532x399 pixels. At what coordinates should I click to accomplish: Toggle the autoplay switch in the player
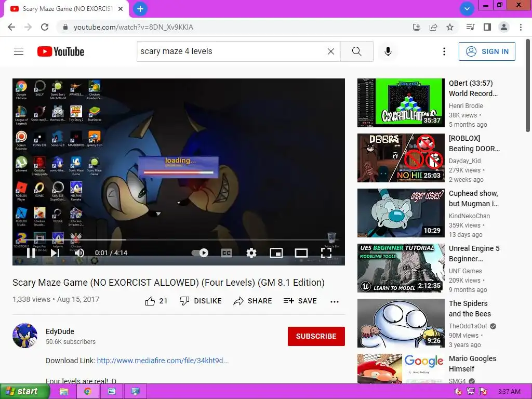(x=200, y=253)
